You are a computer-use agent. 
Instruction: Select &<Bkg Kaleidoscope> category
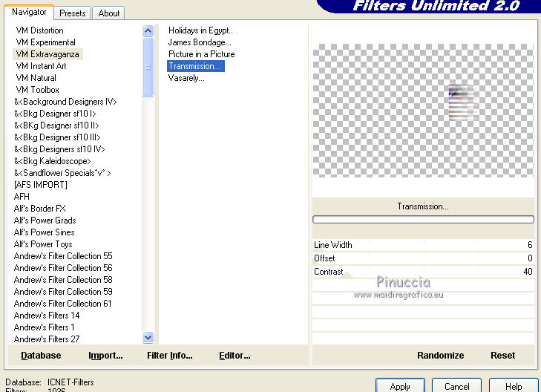(52, 161)
